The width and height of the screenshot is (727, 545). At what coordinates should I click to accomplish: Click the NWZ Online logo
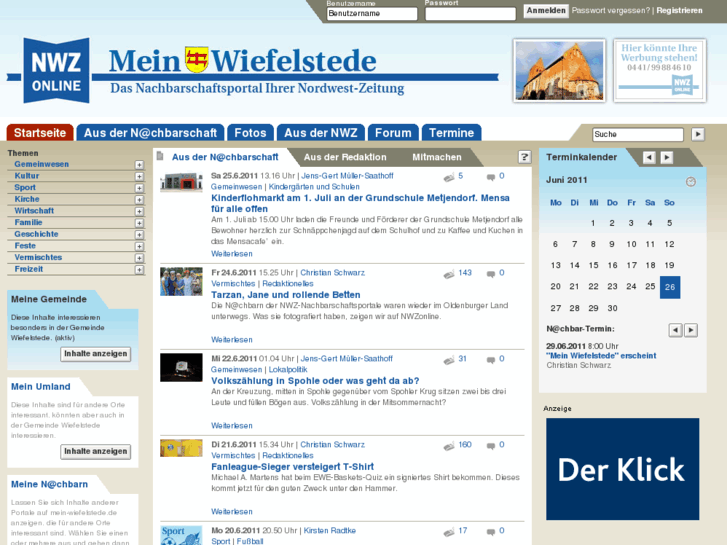(56, 71)
